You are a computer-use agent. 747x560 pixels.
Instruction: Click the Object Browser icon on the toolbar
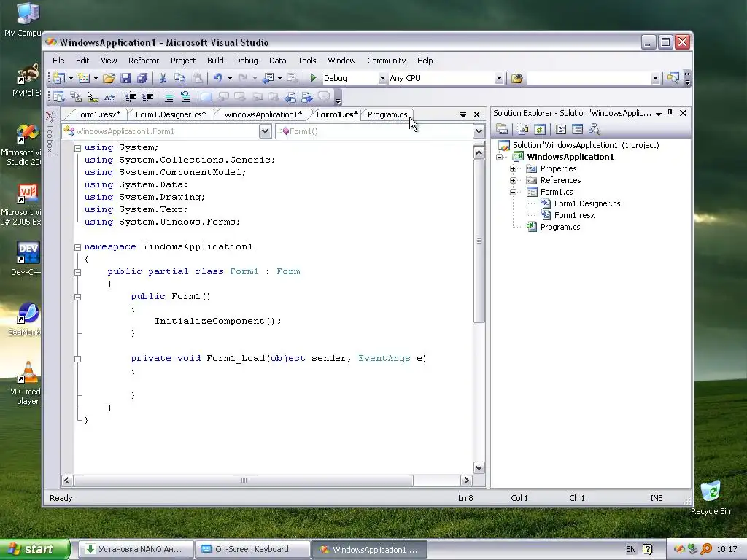coord(673,78)
